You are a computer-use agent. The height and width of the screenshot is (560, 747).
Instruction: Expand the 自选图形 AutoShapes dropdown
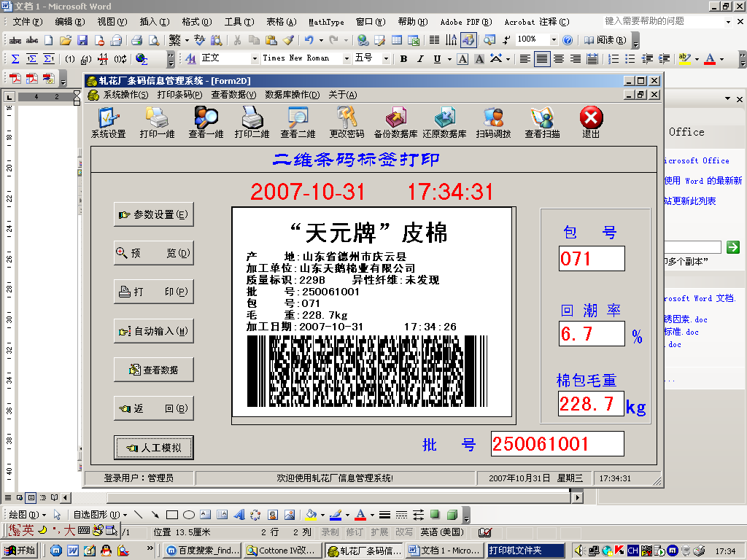[x=100, y=515]
